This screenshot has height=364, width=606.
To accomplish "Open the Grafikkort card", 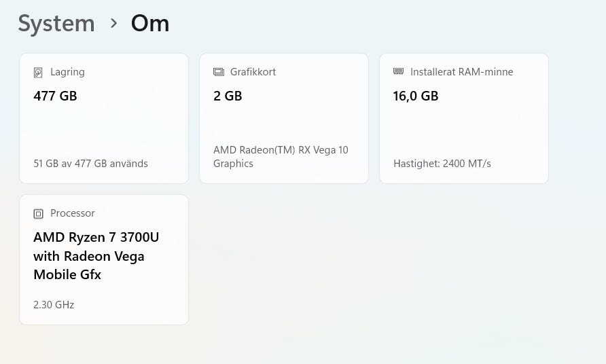I will tap(284, 119).
